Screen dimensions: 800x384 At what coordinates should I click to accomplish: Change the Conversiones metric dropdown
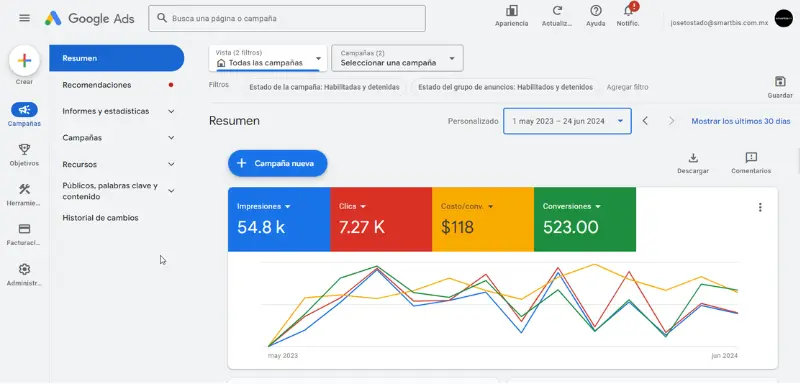(x=572, y=207)
